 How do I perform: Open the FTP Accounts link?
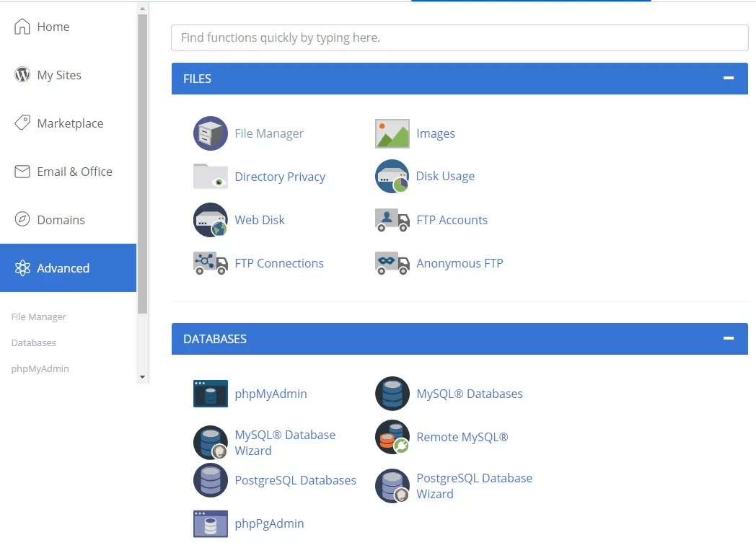pyautogui.click(x=452, y=220)
